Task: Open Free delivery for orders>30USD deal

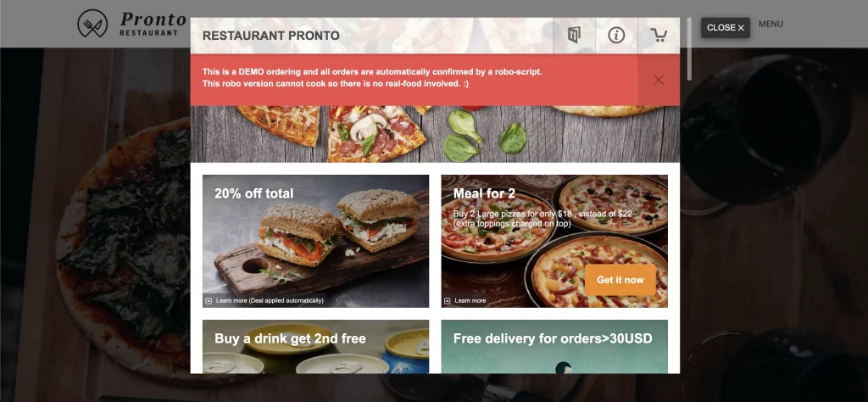Action: [x=554, y=347]
